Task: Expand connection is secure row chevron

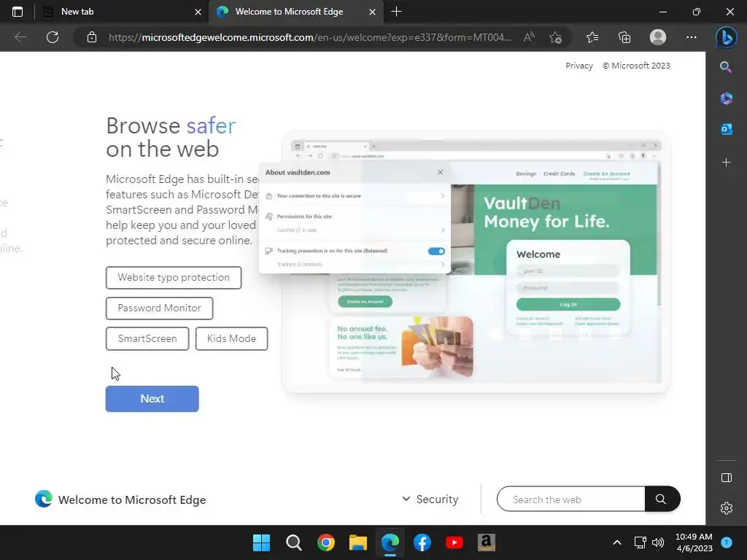Action: [443, 195]
